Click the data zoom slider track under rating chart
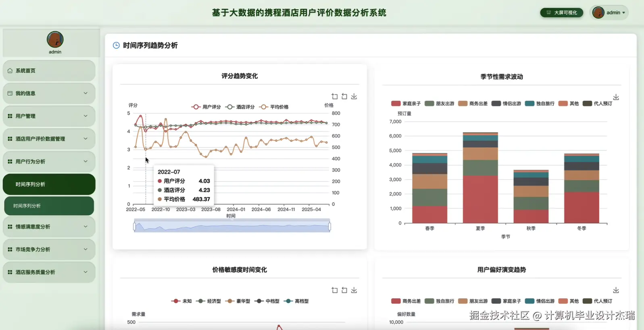The image size is (644, 330). click(232, 226)
